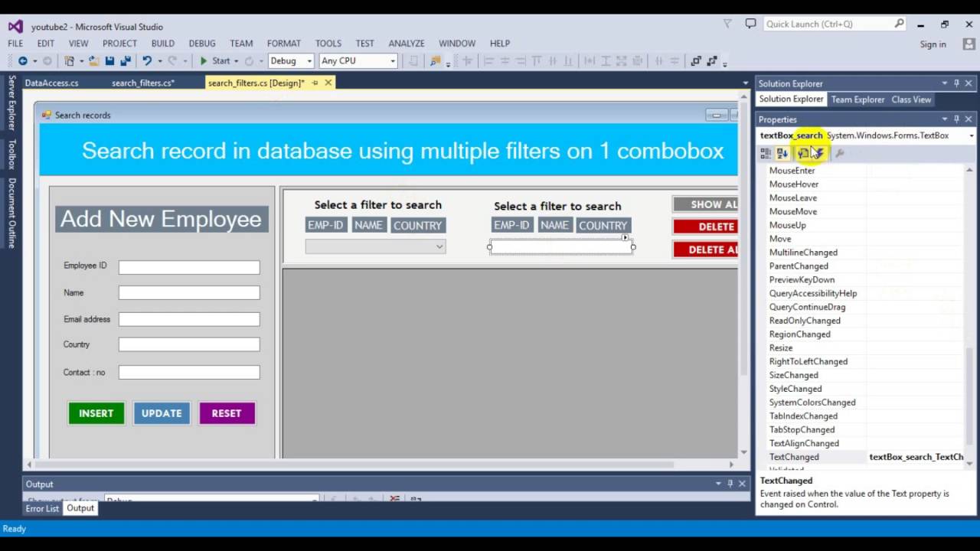Switch to the Class View tab
The width and height of the screenshot is (980, 551).
pyautogui.click(x=911, y=99)
